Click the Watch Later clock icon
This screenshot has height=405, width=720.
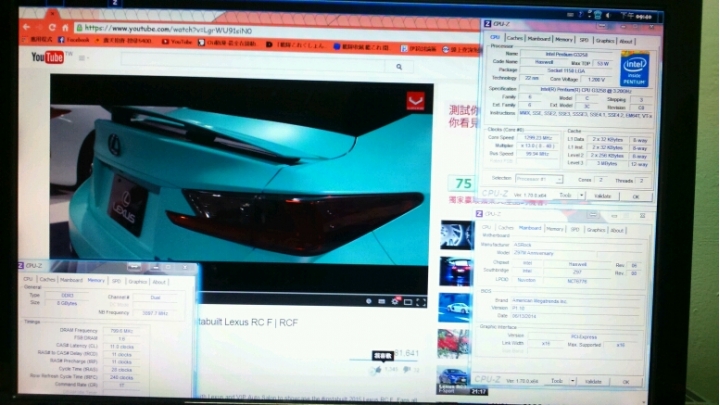pos(368,301)
